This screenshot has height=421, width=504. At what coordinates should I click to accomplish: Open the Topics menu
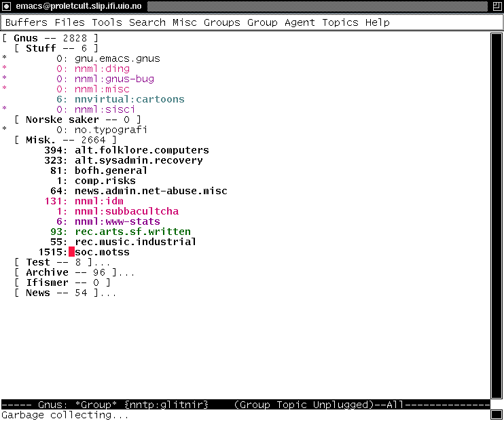coord(340,22)
